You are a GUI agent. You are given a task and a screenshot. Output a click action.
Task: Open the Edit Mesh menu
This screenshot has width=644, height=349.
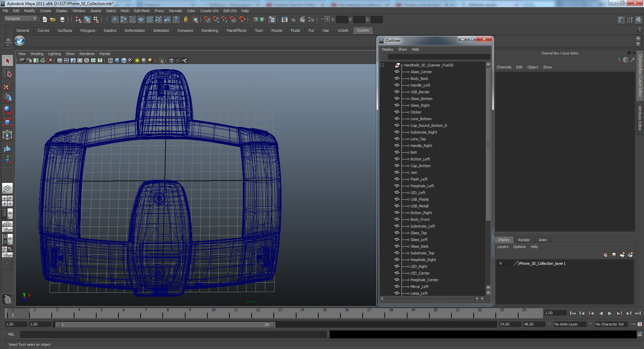(142, 11)
